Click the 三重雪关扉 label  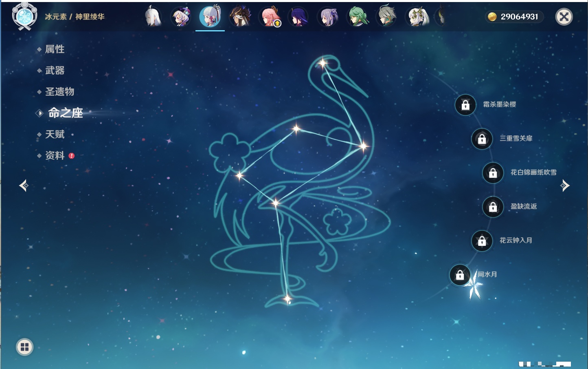click(x=516, y=138)
